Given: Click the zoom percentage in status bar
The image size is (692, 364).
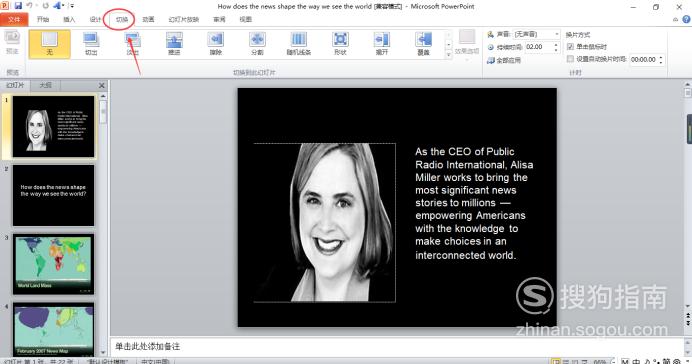Looking at the screenshot, I should click(599, 361).
